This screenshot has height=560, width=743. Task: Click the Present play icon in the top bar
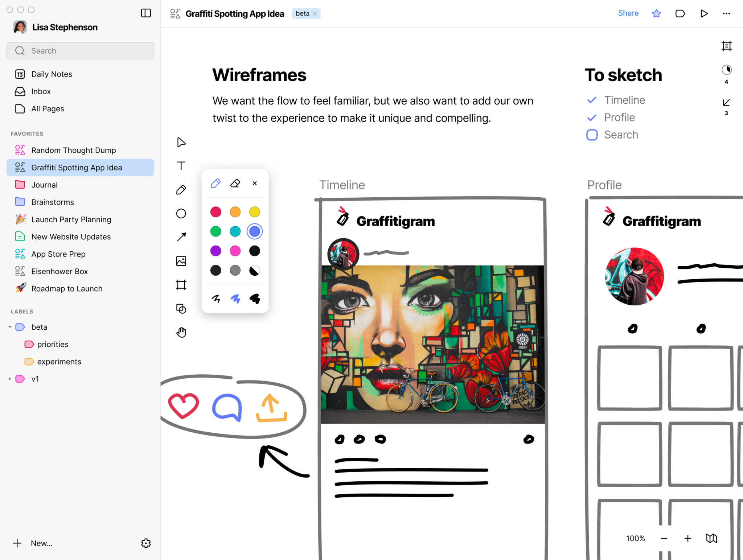(x=704, y=13)
